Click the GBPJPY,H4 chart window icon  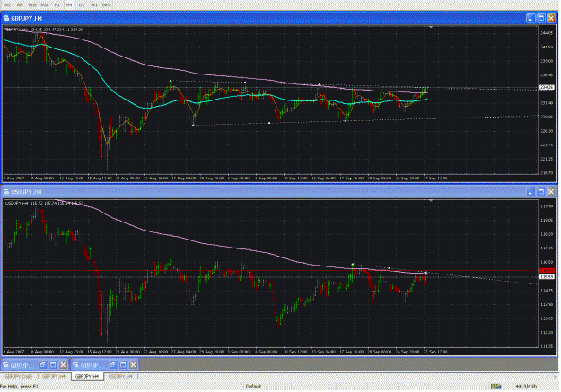6,18
